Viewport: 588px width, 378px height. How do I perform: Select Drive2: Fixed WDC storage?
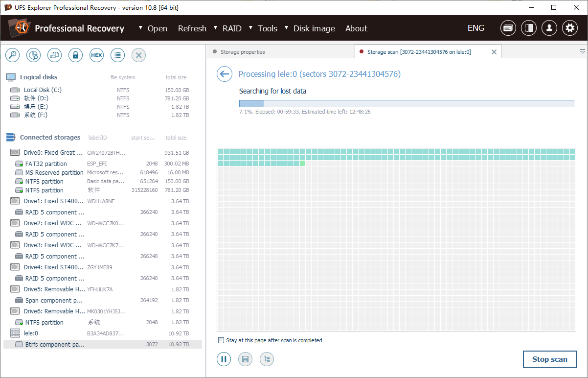click(103, 223)
